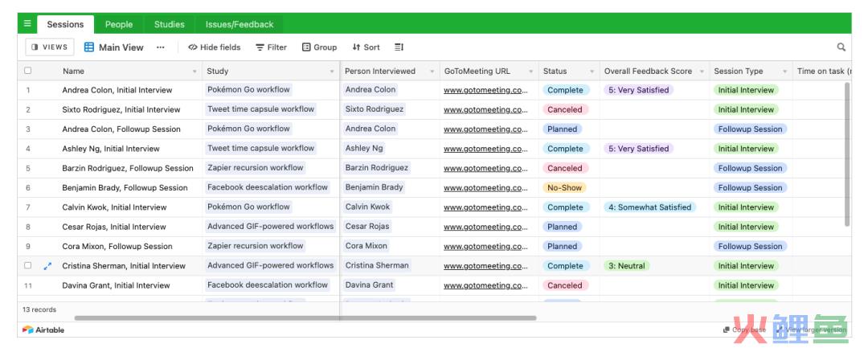Select the 'Tweet time capsule workflow' study for Sixto Rodriguez
The width and height of the screenshot is (868, 348).
[260, 109]
